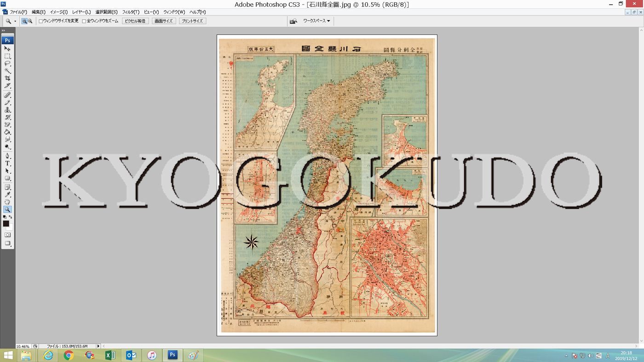Click the foreground color swatch
This screenshot has height=362, width=644.
click(6, 224)
